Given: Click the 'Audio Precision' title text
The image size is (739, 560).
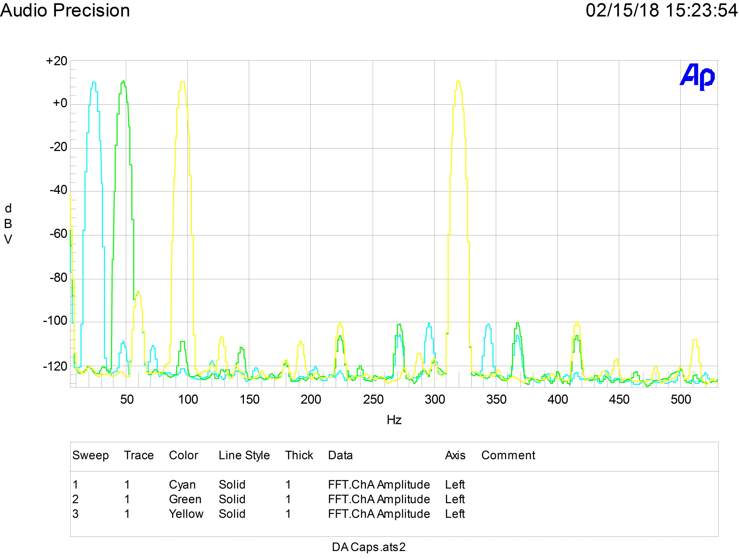Looking at the screenshot, I should [65, 10].
